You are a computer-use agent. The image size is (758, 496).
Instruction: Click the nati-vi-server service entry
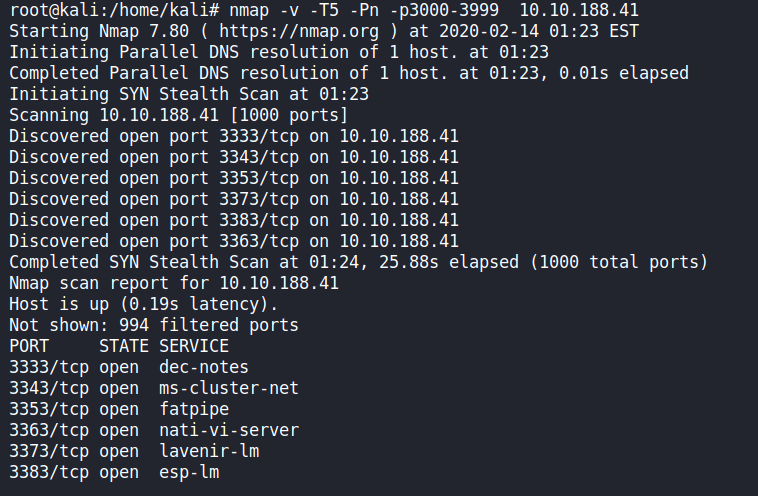click(228, 430)
